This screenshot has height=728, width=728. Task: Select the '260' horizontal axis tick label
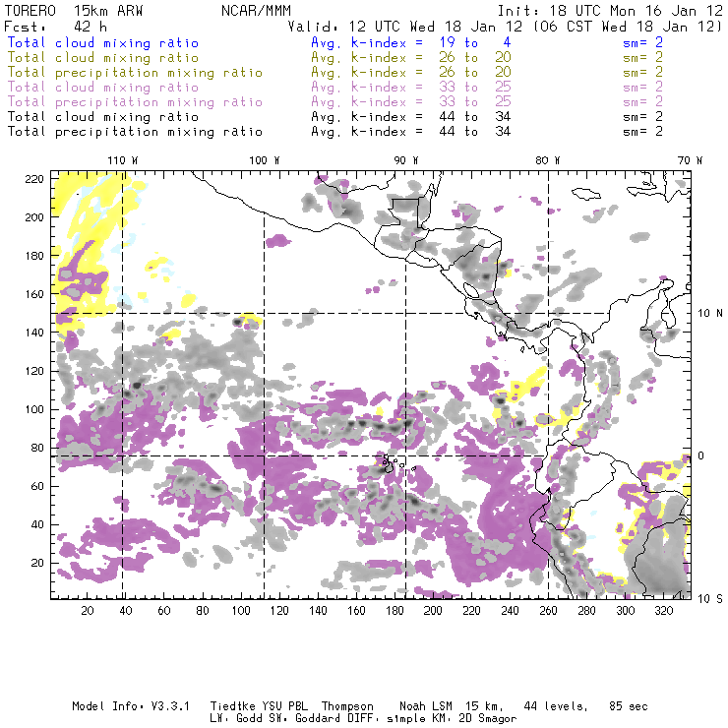[548, 611]
